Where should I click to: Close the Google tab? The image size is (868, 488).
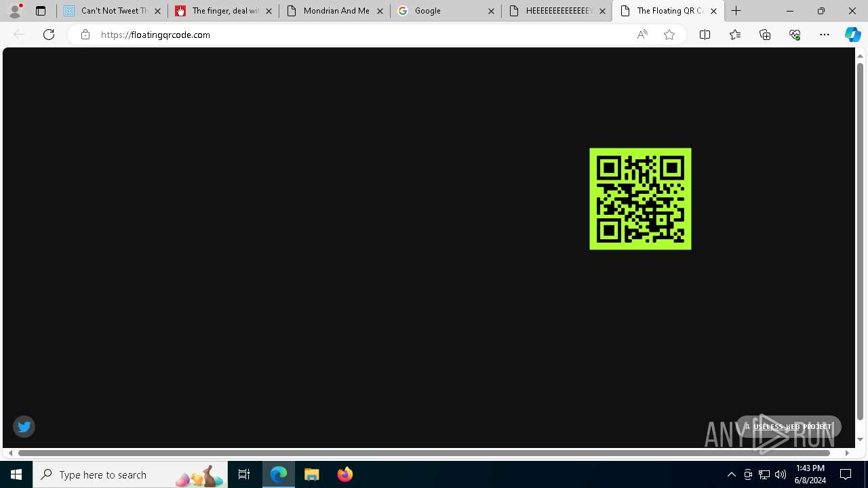(491, 11)
